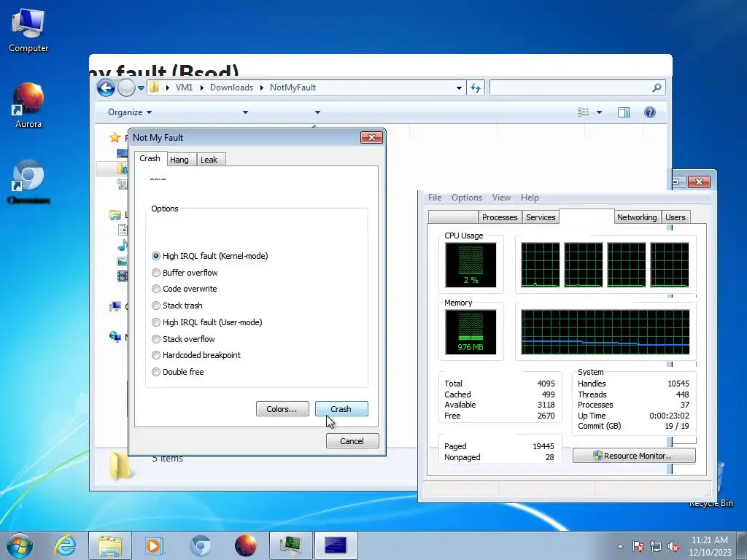Show hidden tray icons arrow

click(620, 547)
